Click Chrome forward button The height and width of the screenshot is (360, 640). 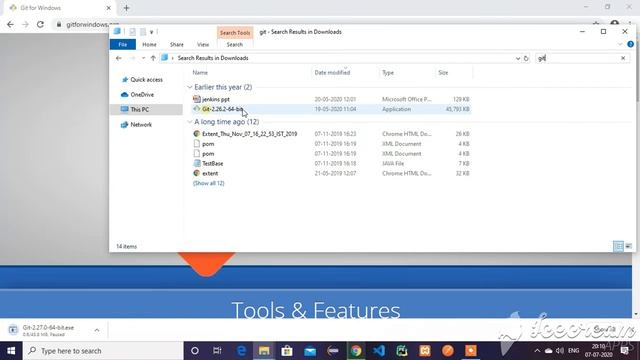(x=25, y=24)
